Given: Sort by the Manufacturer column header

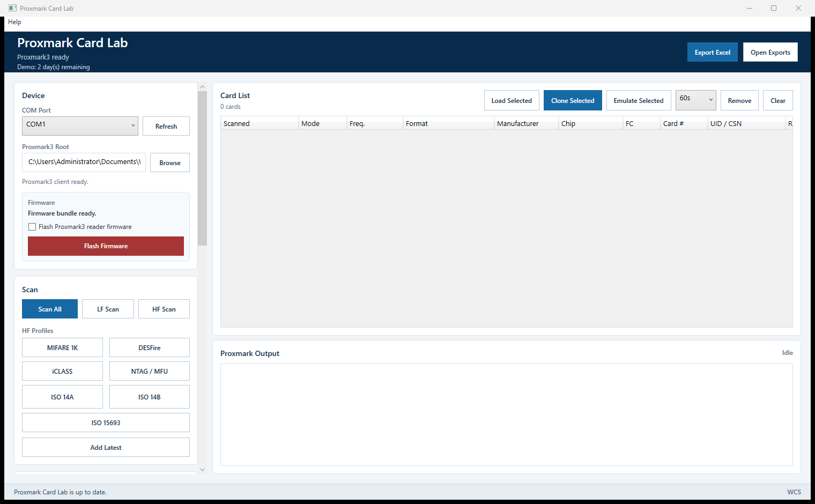Looking at the screenshot, I should pyautogui.click(x=526, y=123).
